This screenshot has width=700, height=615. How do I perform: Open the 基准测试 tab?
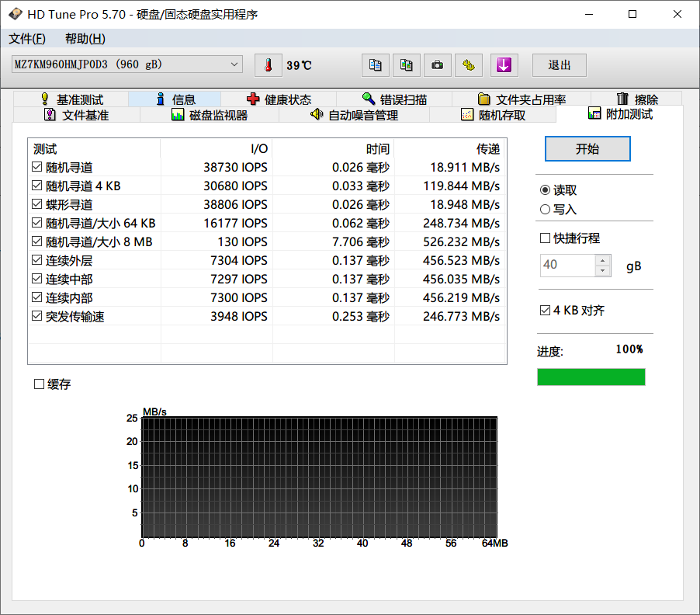(71, 99)
